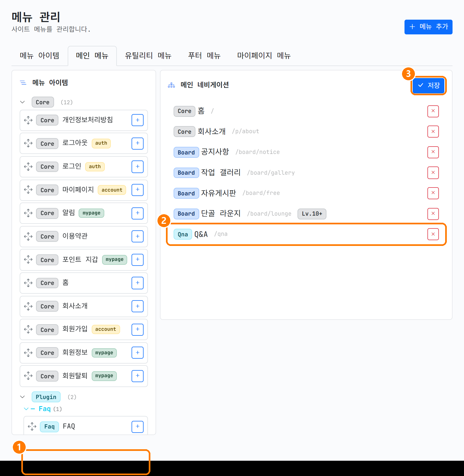Remove 공지사항 from main navigation
This screenshot has height=476, width=464.
[433, 152]
